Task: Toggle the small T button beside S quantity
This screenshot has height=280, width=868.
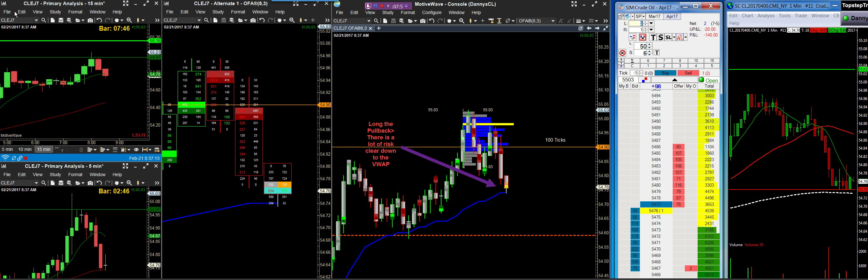Action: pos(657,53)
